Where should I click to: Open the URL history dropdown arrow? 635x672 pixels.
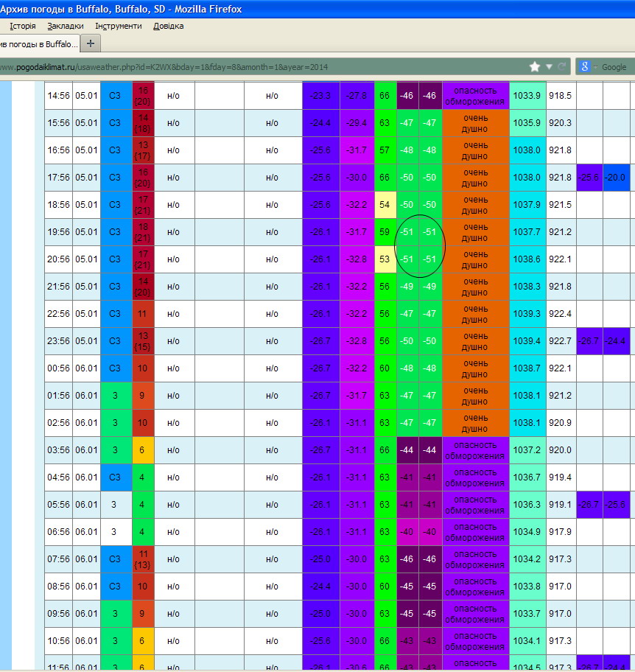[549, 67]
